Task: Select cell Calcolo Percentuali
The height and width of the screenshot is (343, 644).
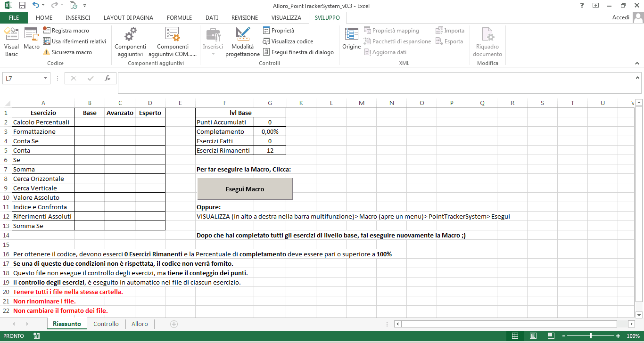Action: tap(43, 122)
